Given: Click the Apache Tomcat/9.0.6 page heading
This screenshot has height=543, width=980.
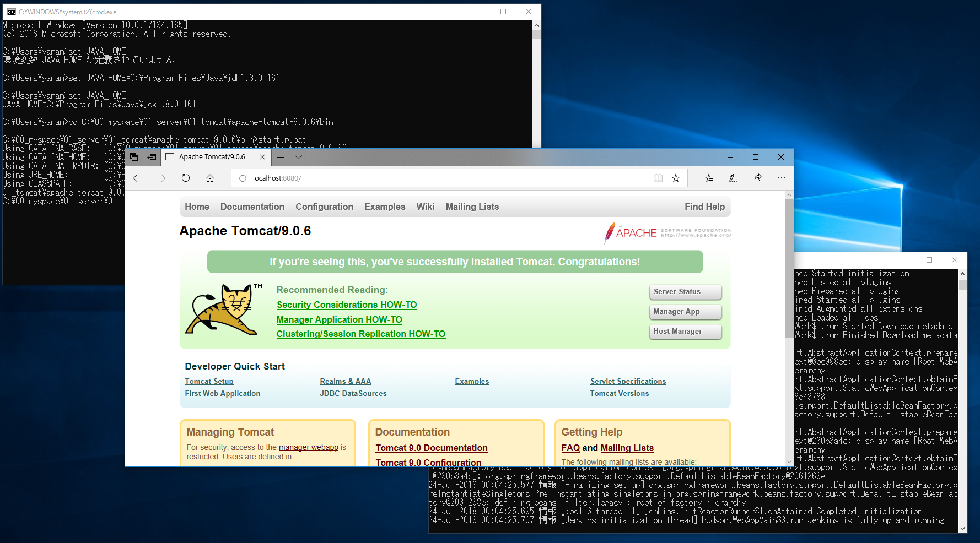Looking at the screenshot, I should click(245, 231).
